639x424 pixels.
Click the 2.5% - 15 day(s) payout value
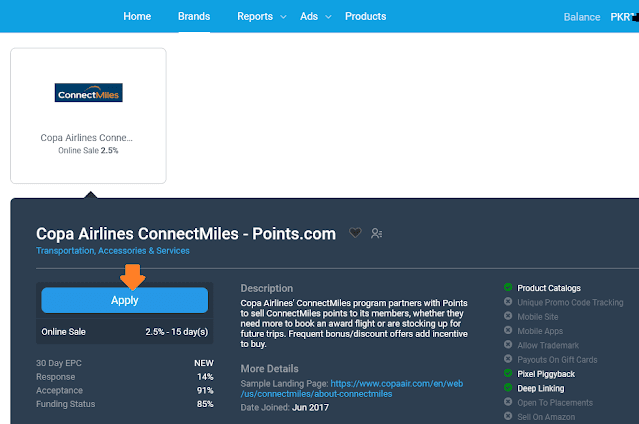(x=177, y=332)
